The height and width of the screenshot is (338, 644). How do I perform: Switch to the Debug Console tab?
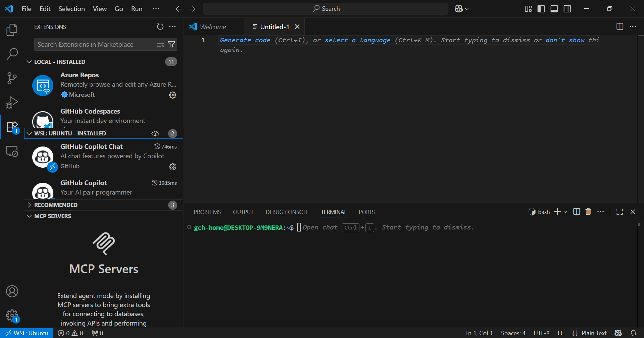click(x=287, y=212)
